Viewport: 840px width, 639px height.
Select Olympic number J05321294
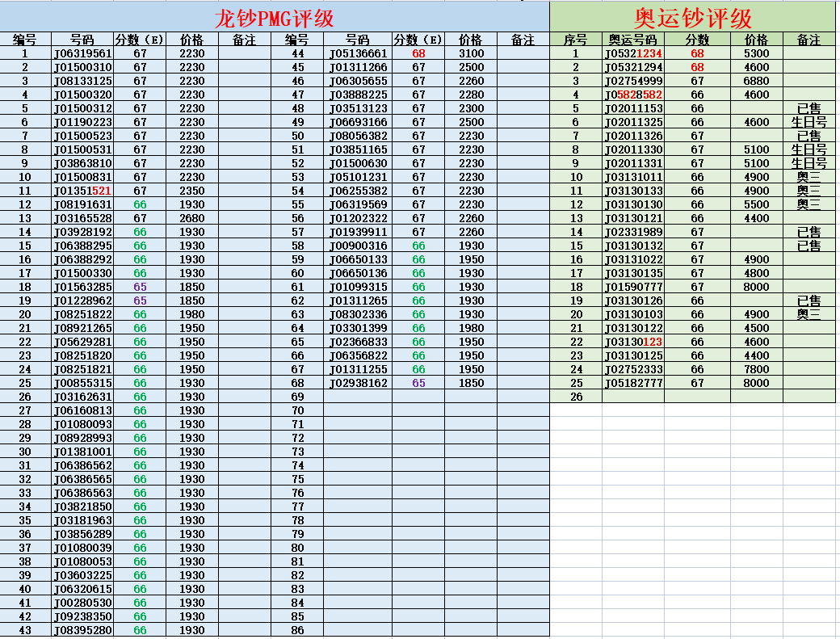[633, 68]
